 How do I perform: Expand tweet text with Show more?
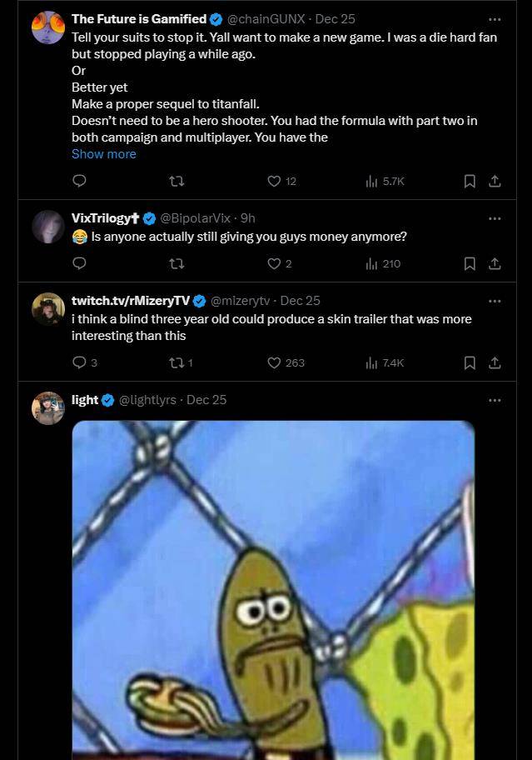pos(103,154)
